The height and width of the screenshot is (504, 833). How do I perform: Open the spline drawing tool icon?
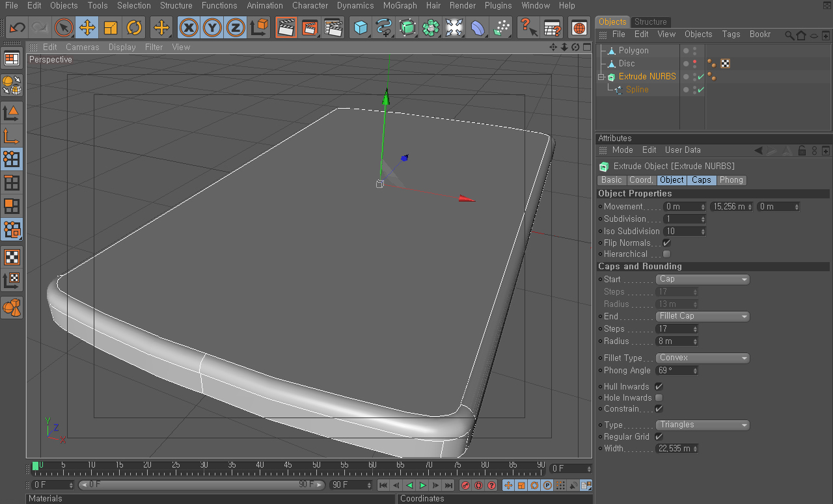[x=384, y=27]
